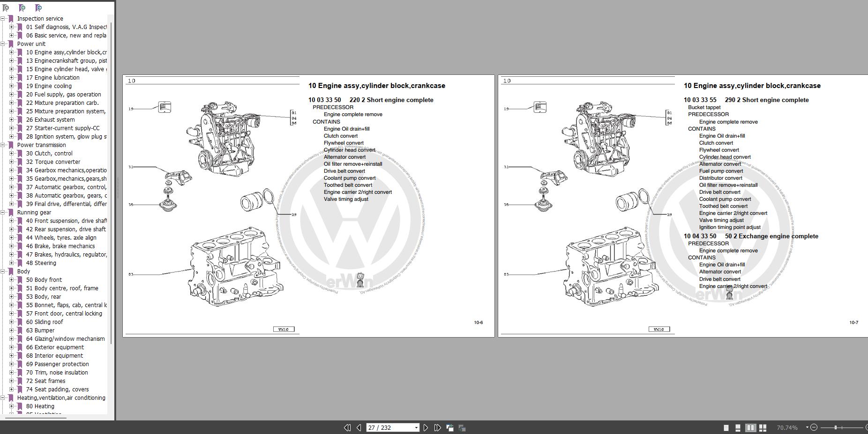The height and width of the screenshot is (434, 868).
Task: Open 27 Starter-current supply-CC bookmark
Action: coord(63,128)
